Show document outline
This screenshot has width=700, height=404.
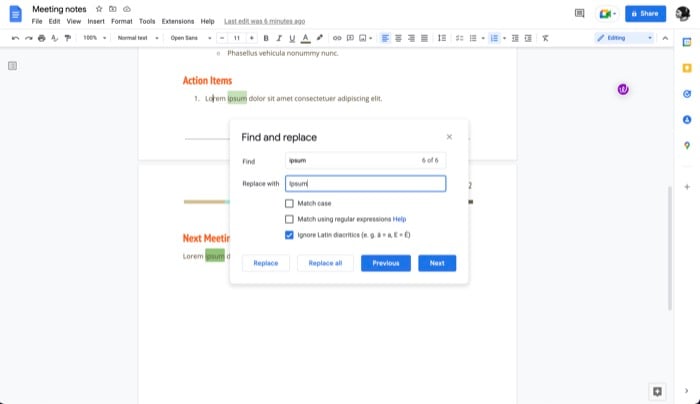pyautogui.click(x=12, y=66)
